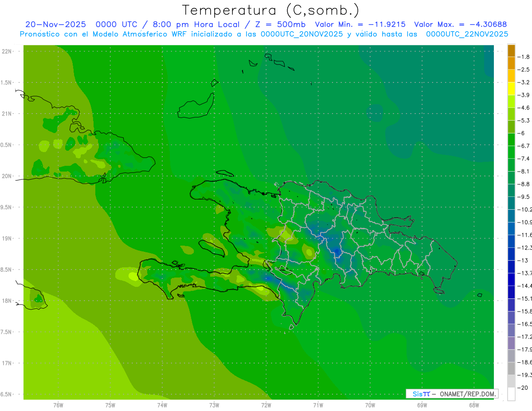Click '0000UTC_20NOV2025' initialization time text
This screenshot has height=411, width=532.
[x=301, y=34]
